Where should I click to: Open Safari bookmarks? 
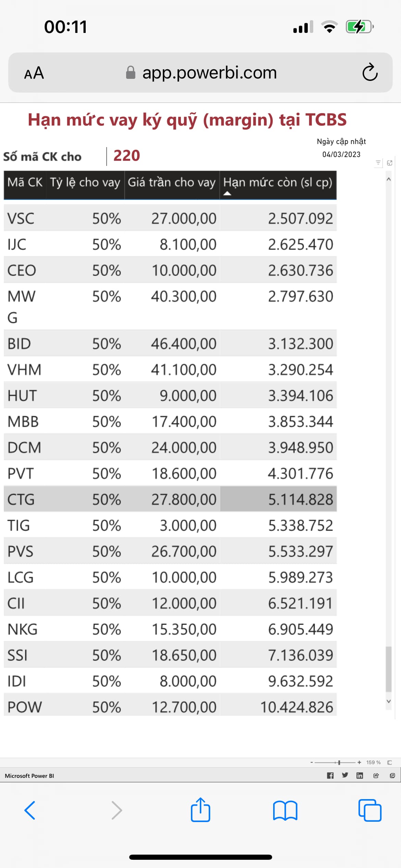pyautogui.click(x=285, y=810)
